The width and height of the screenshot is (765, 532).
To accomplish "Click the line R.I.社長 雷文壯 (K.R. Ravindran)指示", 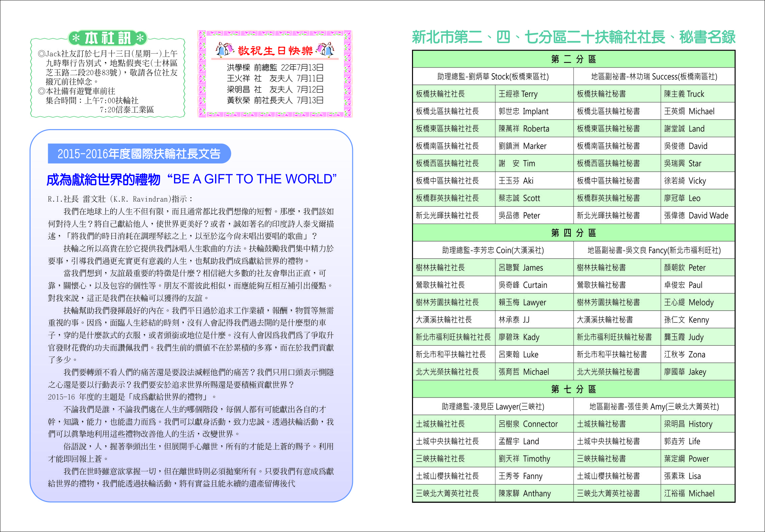I will (x=120, y=199).
